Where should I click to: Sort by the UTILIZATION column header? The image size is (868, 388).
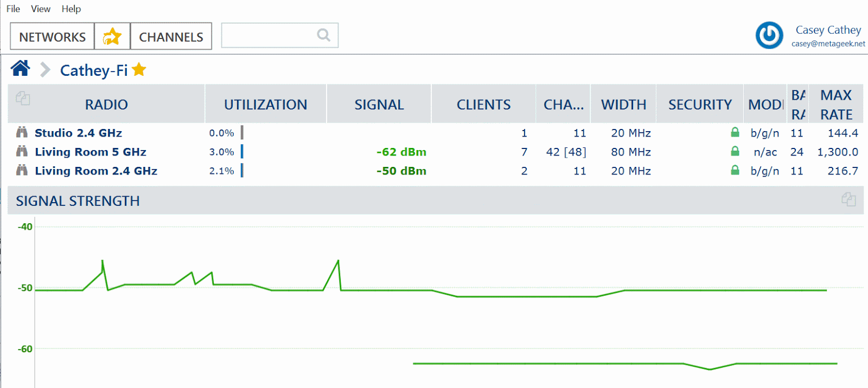(x=265, y=105)
